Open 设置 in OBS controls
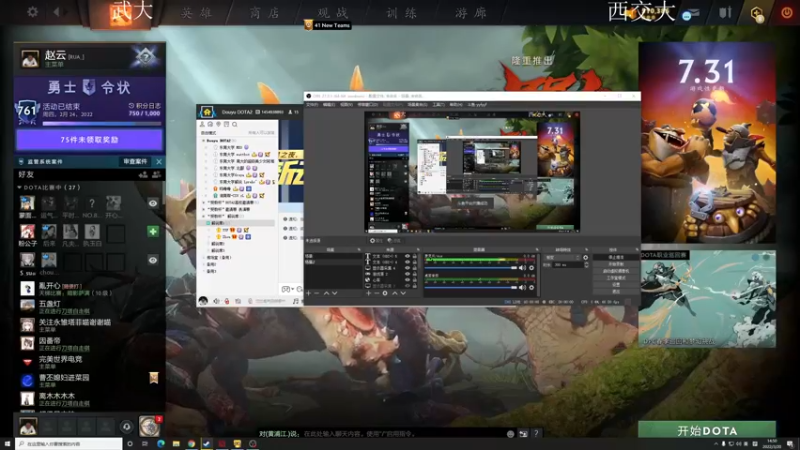 pyautogui.click(x=616, y=285)
